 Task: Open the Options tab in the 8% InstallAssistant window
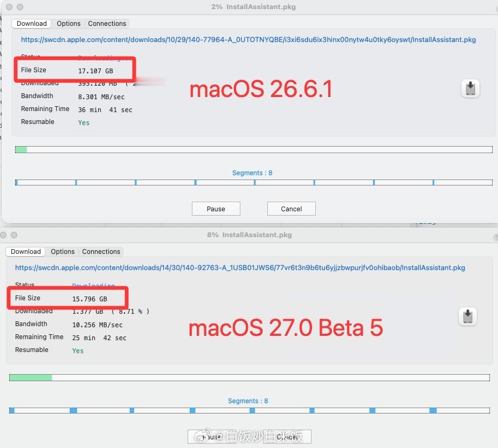point(63,252)
